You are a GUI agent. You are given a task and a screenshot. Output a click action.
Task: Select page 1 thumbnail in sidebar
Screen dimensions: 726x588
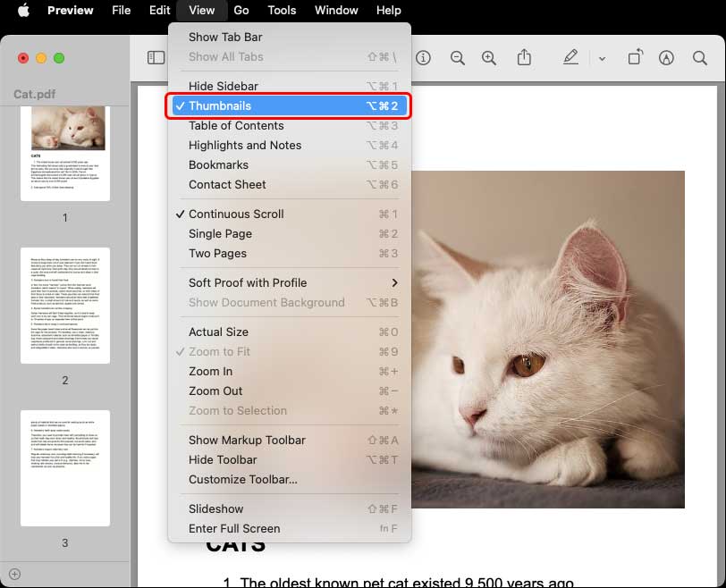(65, 154)
